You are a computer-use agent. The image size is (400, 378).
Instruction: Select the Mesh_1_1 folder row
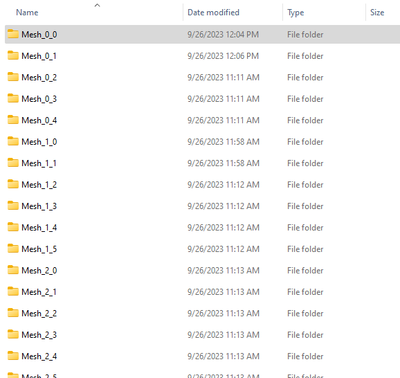click(x=202, y=163)
